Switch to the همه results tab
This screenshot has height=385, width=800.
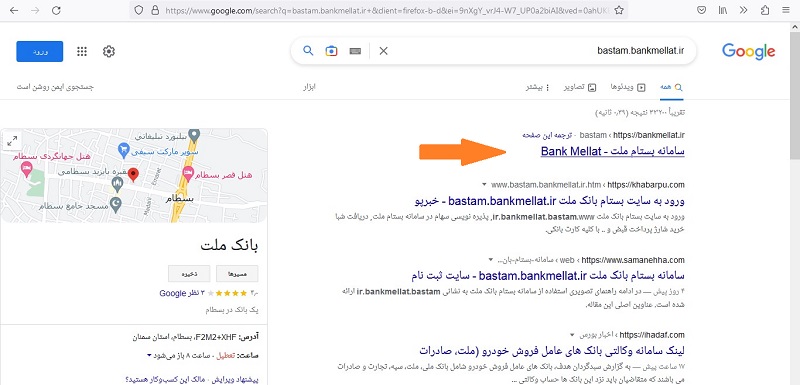click(671, 87)
